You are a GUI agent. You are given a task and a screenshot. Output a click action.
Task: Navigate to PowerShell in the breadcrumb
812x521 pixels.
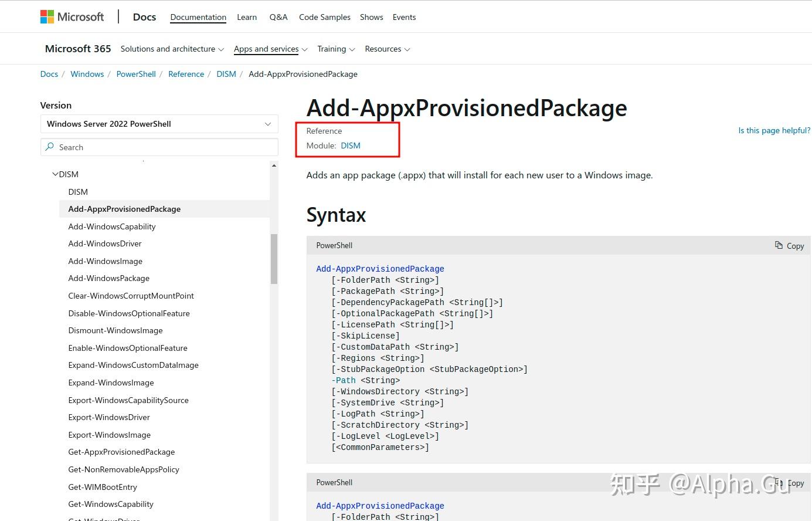click(x=136, y=74)
